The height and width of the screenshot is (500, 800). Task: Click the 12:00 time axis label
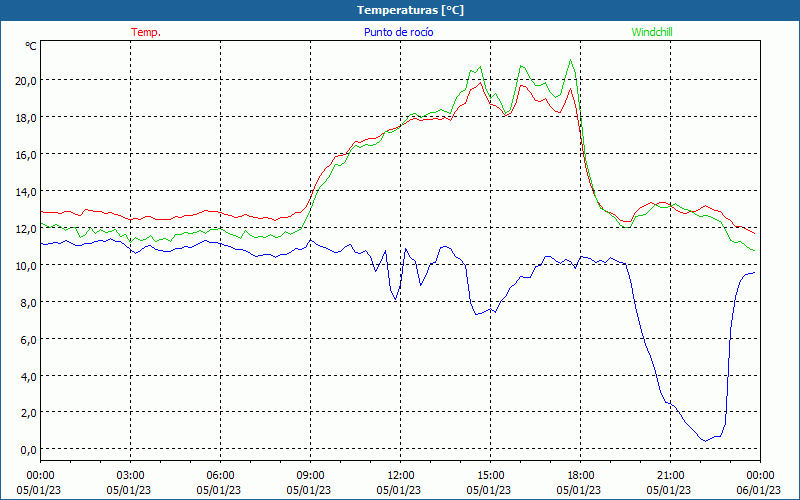coord(401,476)
